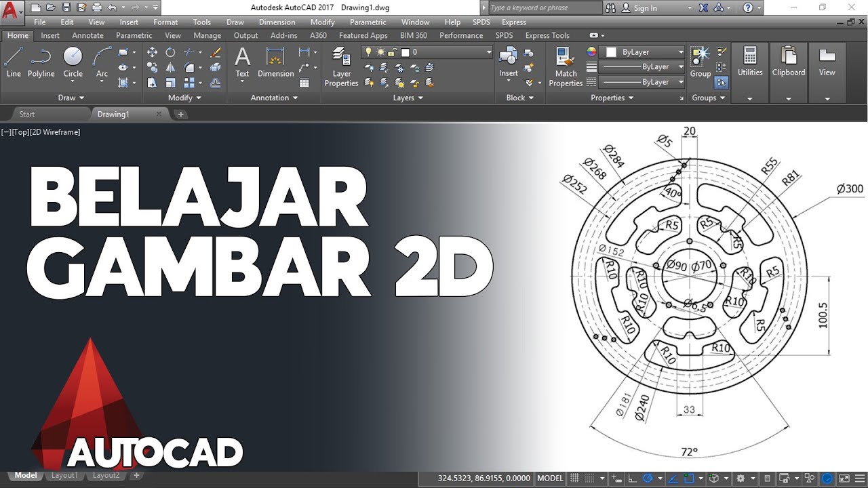Toggle ortho mode in status bar

pos(632,478)
